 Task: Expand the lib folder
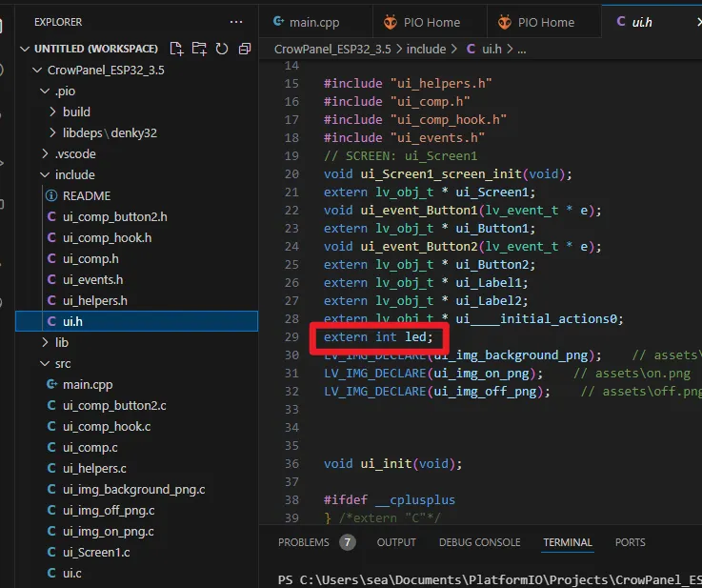tap(45, 342)
